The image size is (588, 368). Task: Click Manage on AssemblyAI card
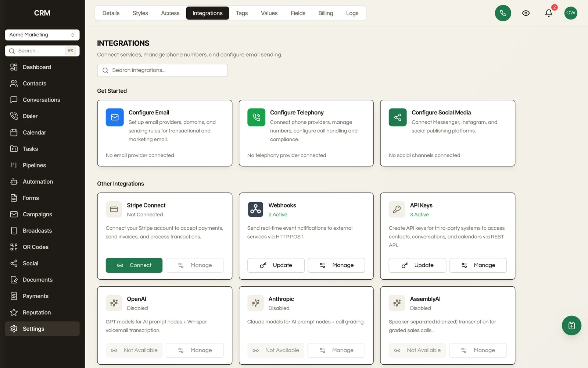[x=478, y=350]
